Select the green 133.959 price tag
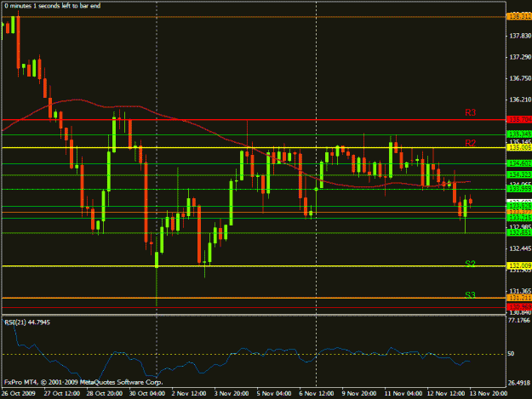The height and width of the screenshot is (399, 532). coord(519,189)
